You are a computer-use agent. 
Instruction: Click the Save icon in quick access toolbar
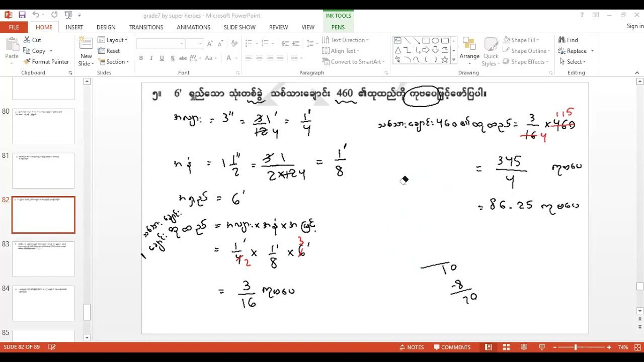(22, 15)
